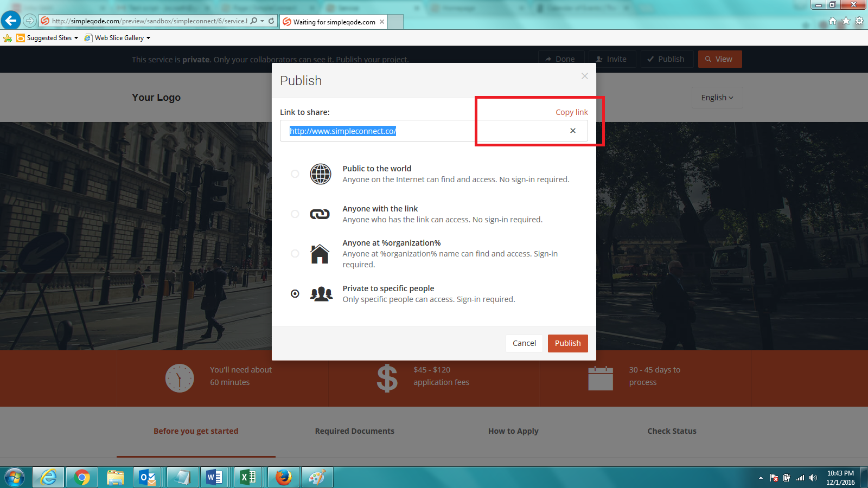868x488 pixels.
Task: Click the people group icon for Private access
Action: (321, 294)
